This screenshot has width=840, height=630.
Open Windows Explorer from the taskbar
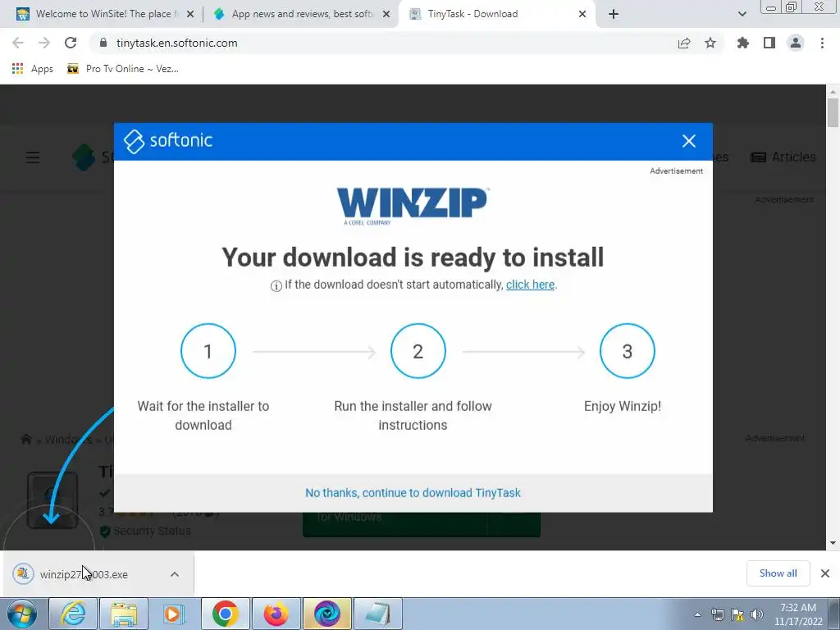point(123,614)
